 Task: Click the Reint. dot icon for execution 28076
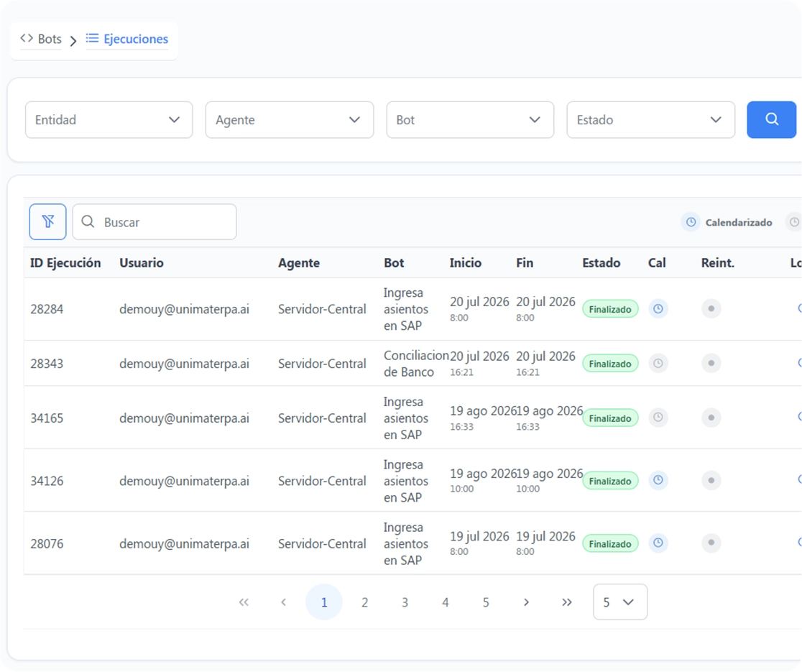pyautogui.click(x=711, y=543)
